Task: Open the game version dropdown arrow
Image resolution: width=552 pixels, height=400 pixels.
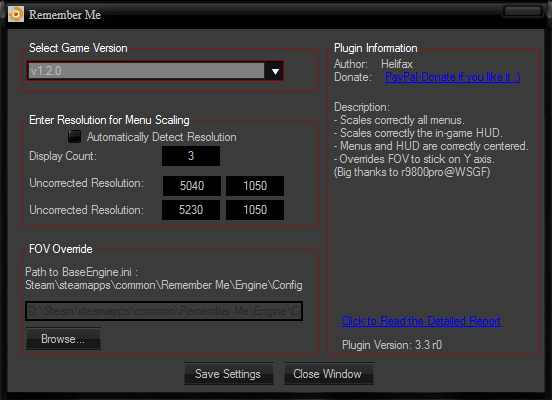Action: [x=275, y=71]
